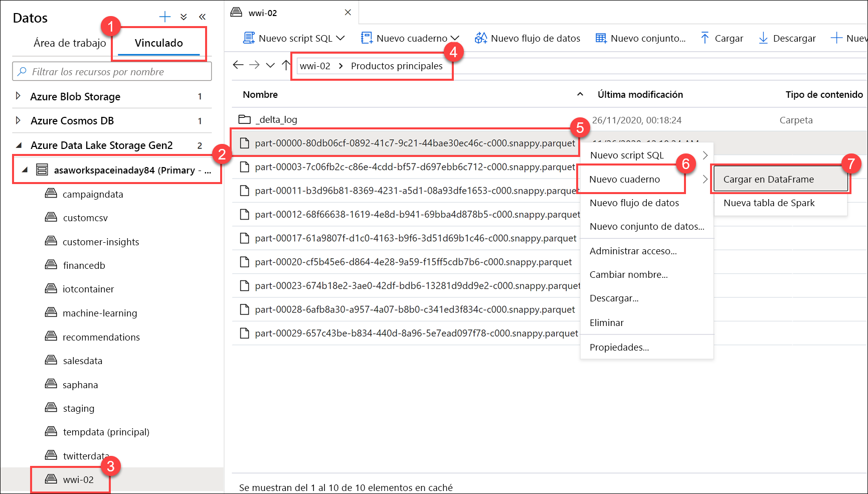Click the Cargar upload arrow icon

[705, 38]
